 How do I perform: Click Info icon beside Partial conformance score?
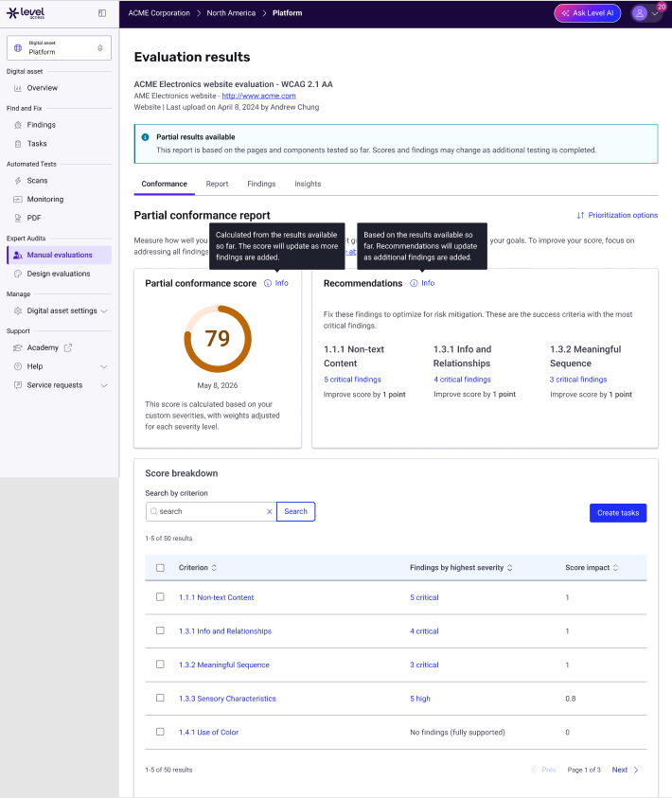click(x=268, y=283)
